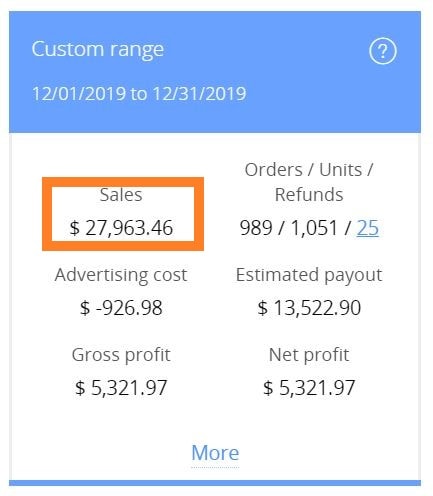Image resolution: width=433 pixels, height=496 pixels.
Task: Click the orange highlighted Sales box border
Action: pyautogui.click(x=123, y=182)
